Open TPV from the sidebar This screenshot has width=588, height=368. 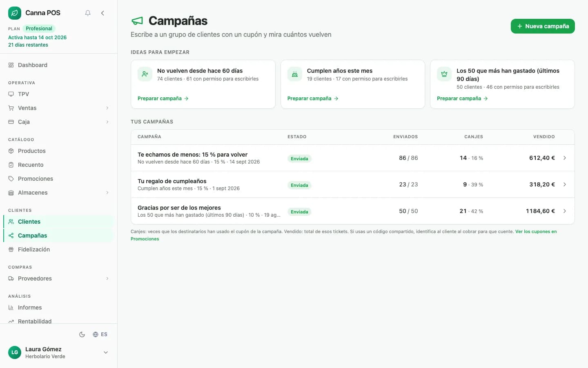click(x=58, y=94)
